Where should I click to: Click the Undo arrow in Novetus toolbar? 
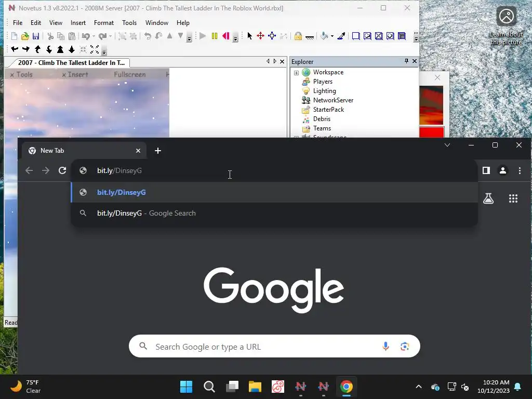pos(86,36)
